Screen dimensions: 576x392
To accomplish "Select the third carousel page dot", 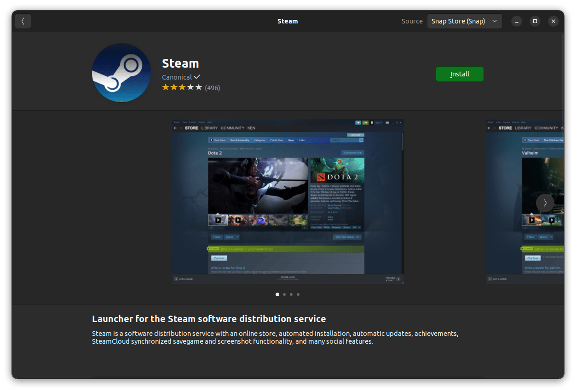I will point(291,294).
